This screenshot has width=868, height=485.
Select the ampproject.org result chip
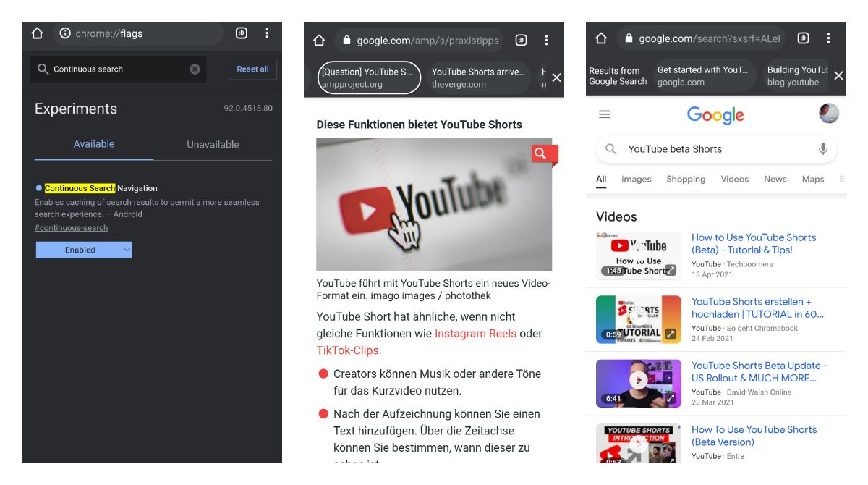click(x=369, y=77)
